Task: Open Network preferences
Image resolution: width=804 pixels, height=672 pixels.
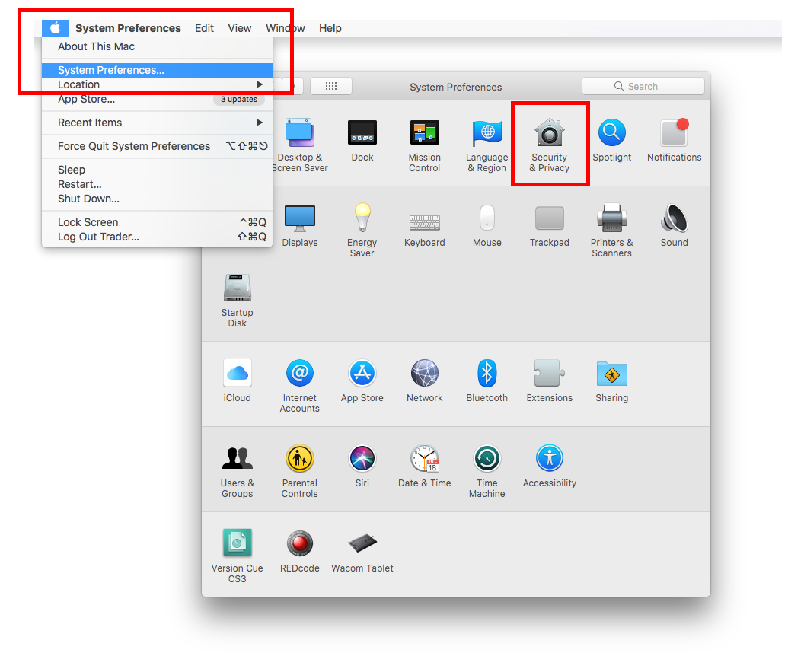Action: coord(425,381)
